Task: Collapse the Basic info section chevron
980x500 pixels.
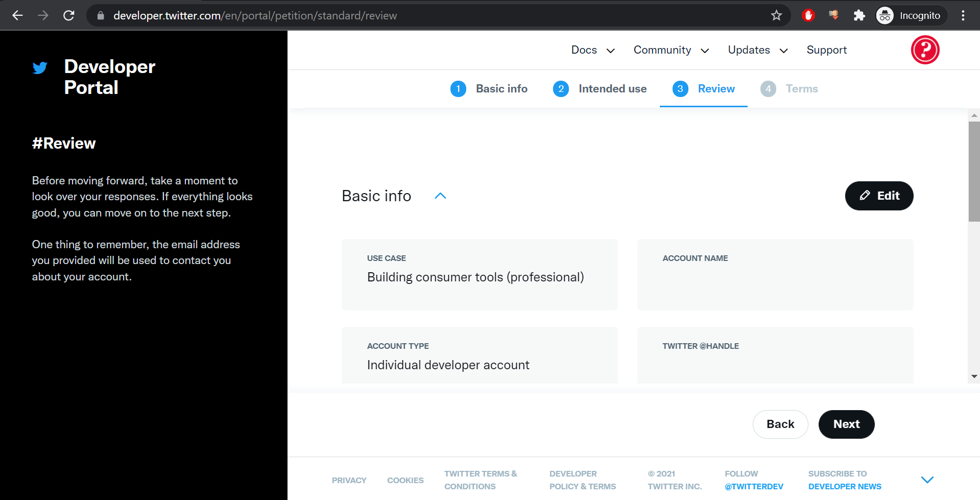Action: (x=440, y=196)
